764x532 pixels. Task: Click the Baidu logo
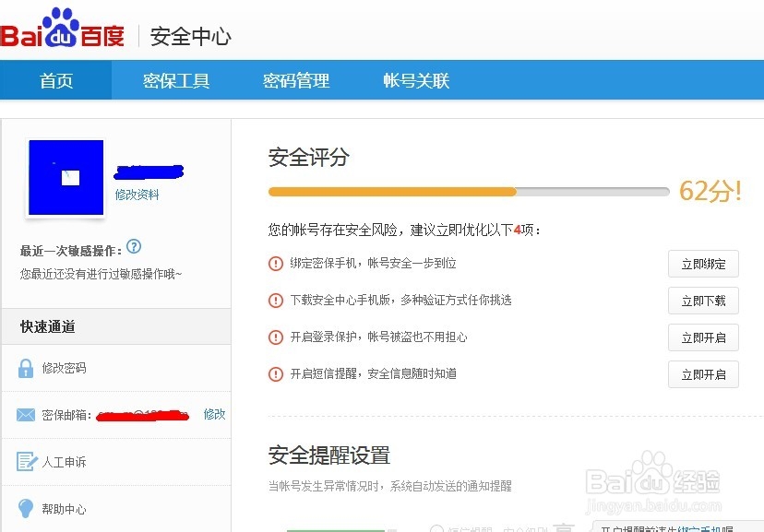click(x=63, y=29)
